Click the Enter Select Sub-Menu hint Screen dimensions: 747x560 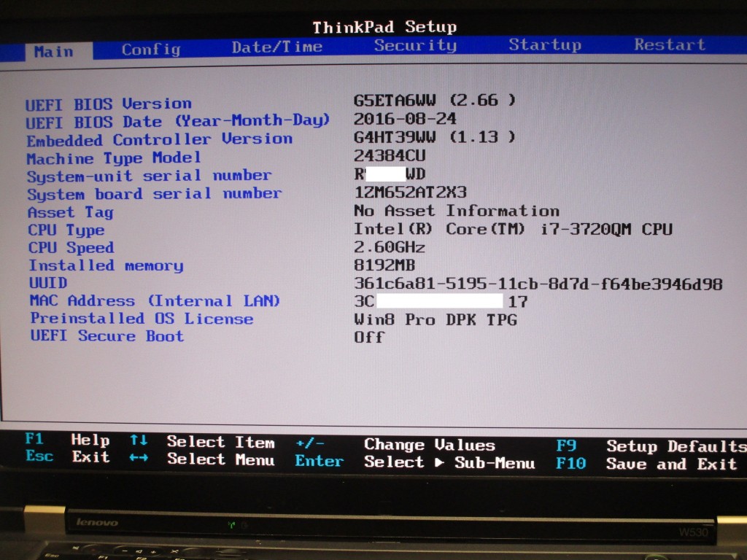point(415,462)
